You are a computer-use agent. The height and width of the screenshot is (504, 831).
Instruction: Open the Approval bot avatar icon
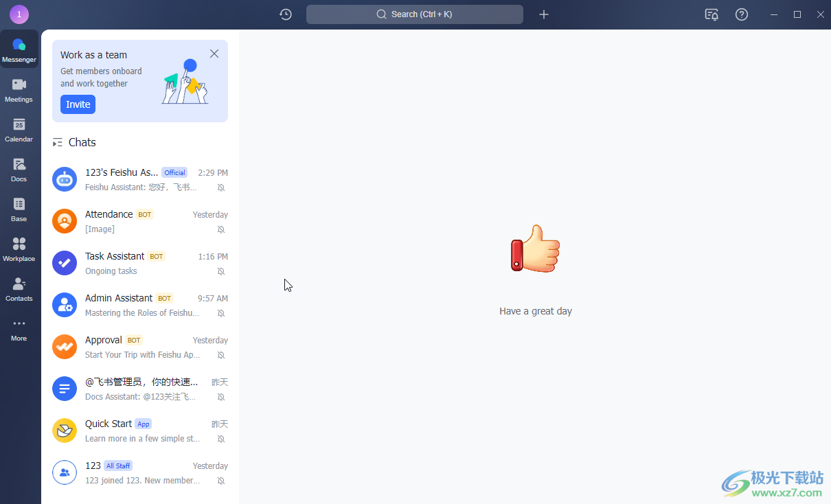(x=65, y=347)
